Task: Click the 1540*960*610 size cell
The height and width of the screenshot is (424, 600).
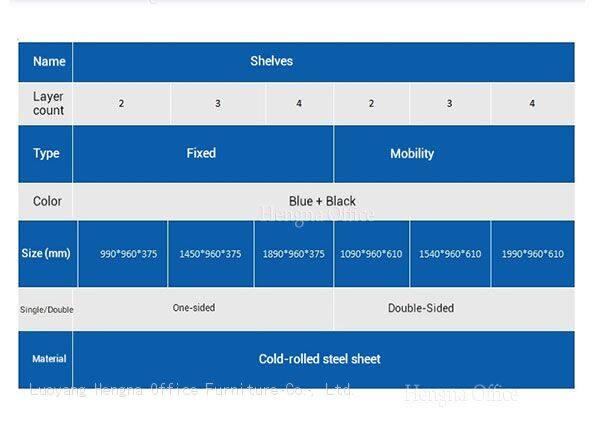Action: [x=450, y=254]
